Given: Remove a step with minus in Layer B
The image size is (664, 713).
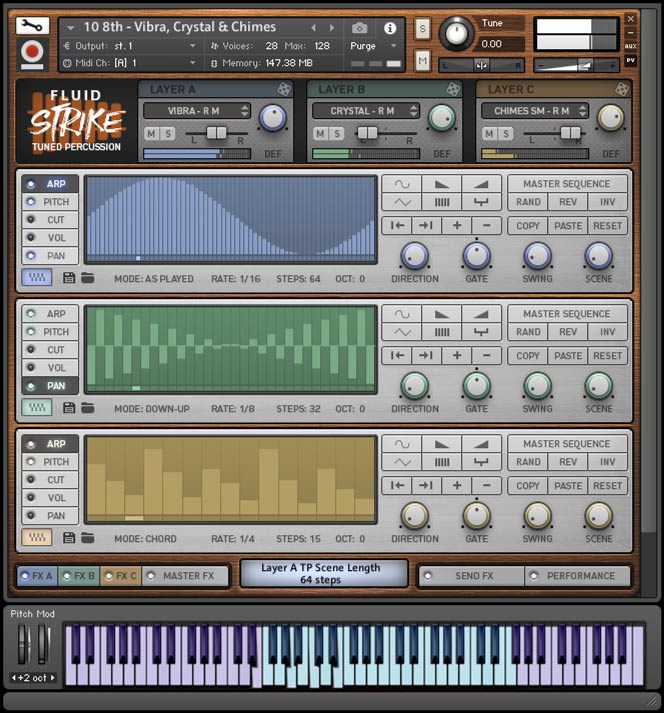Looking at the screenshot, I should point(486,356).
